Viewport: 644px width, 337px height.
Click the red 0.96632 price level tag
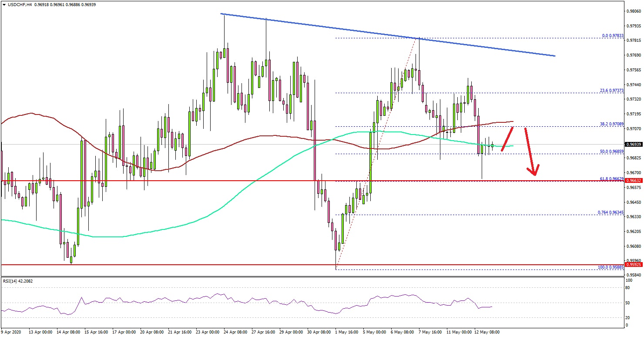coord(634,180)
